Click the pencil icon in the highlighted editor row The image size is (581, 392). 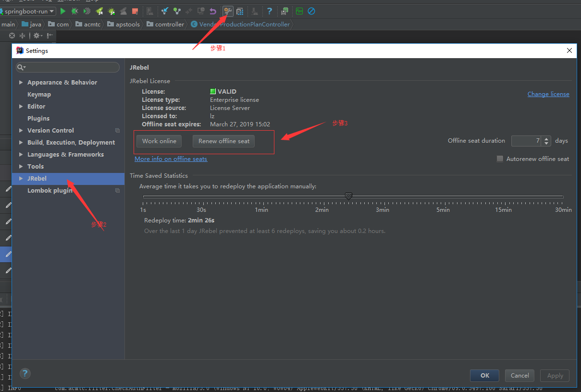(x=8, y=254)
